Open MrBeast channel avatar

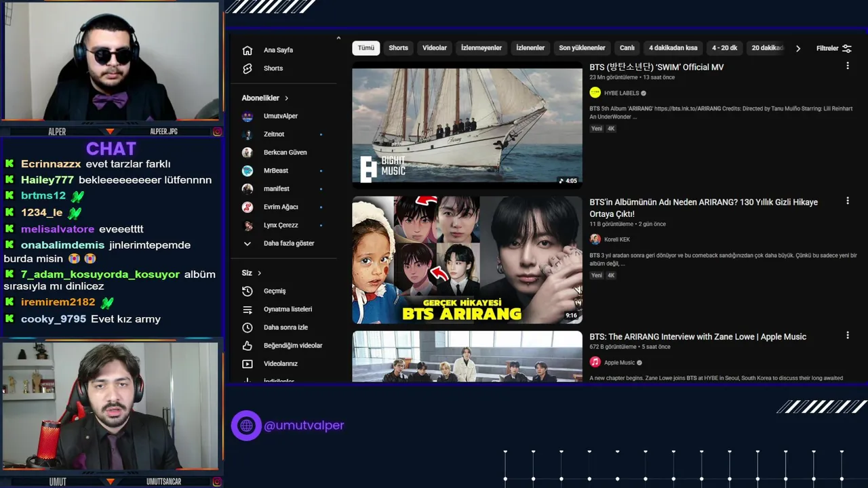pyautogui.click(x=248, y=171)
